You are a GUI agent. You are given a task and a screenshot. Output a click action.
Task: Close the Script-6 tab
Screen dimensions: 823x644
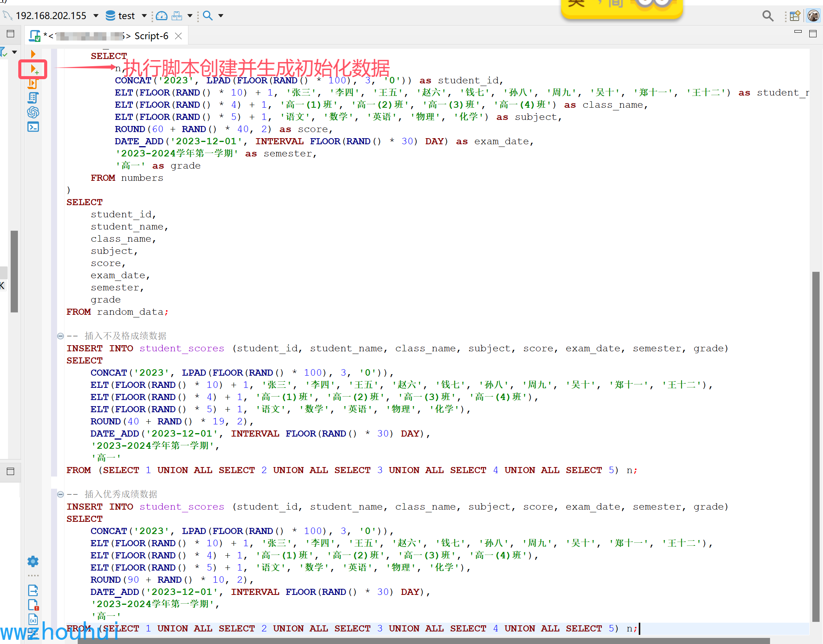[x=178, y=36]
